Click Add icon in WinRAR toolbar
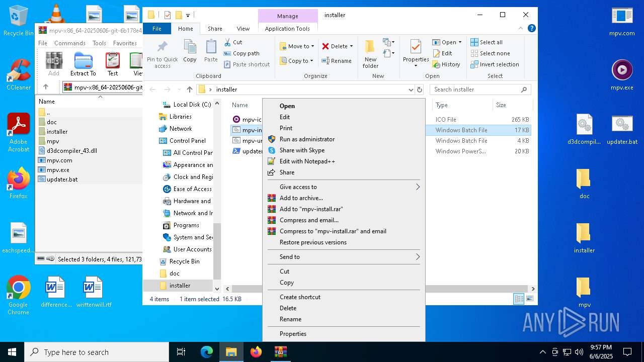 click(54, 64)
